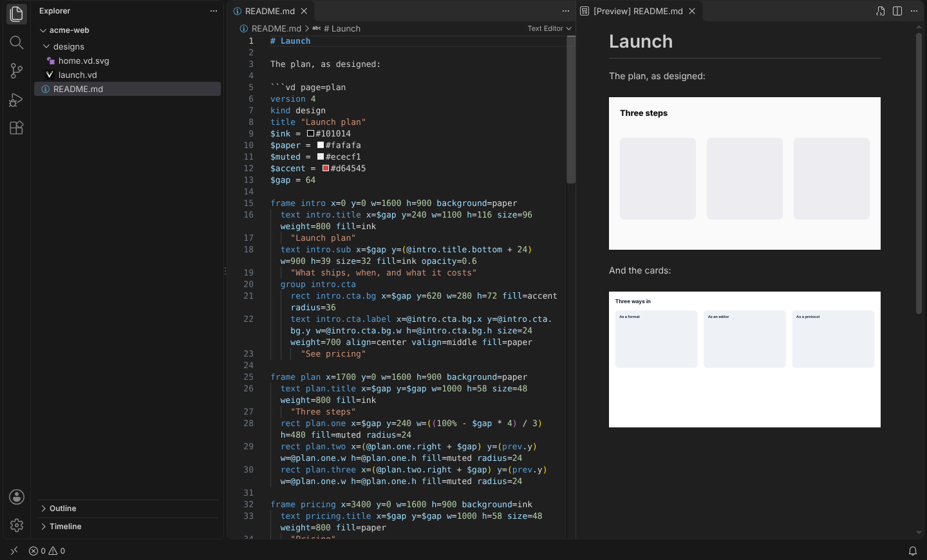This screenshot has width=927, height=560.
Task: Open the Text Editor dropdown
Action: [549, 28]
